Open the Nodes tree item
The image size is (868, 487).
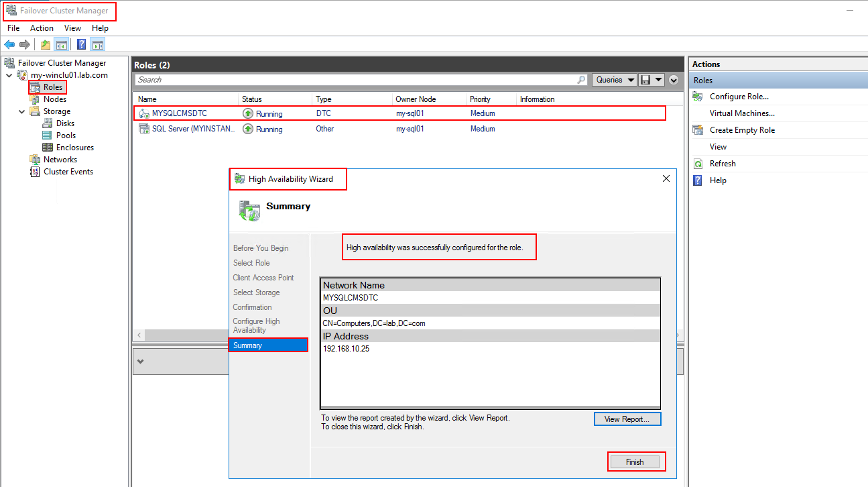click(55, 99)
